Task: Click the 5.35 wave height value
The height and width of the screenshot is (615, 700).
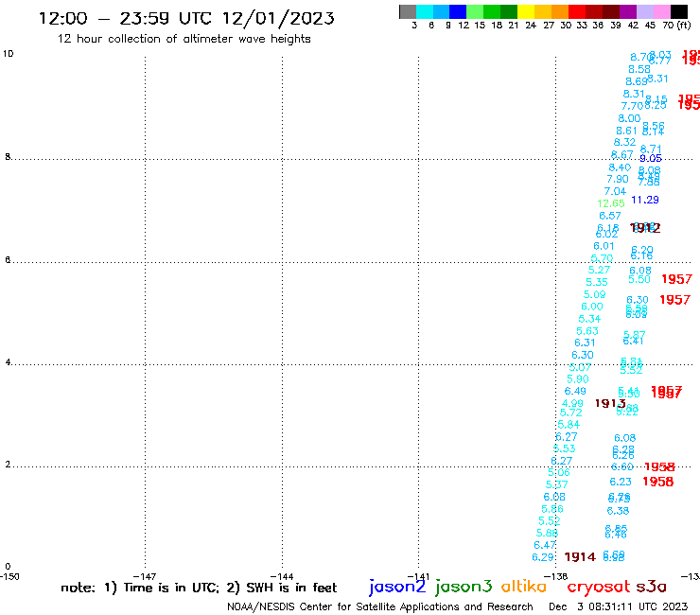Action: point(597,283)
